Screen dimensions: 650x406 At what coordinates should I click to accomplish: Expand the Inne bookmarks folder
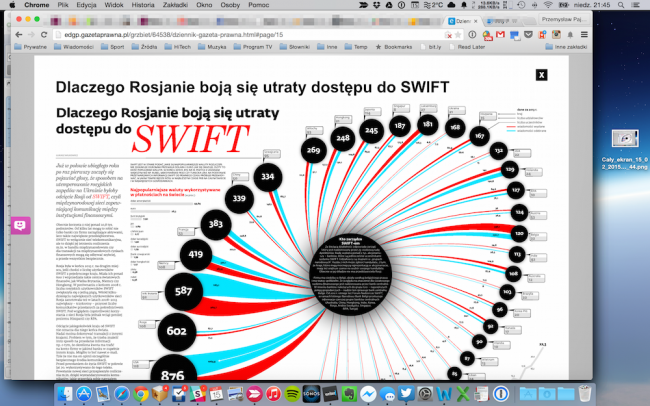[327, 47]
